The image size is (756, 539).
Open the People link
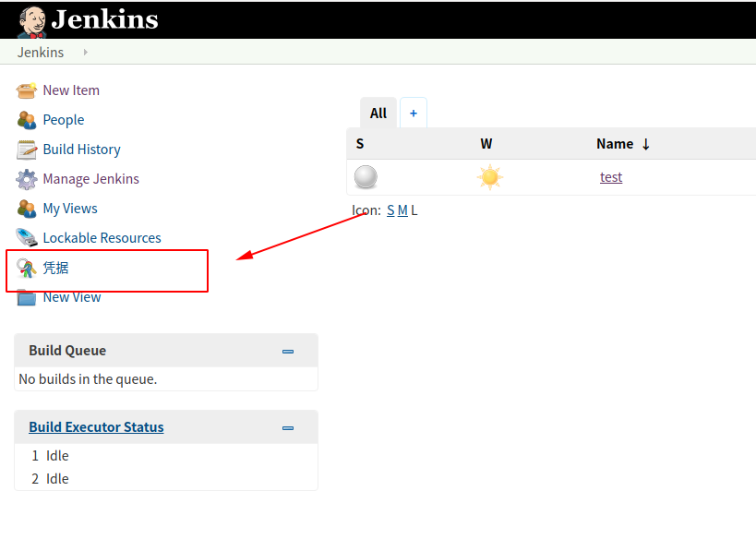point(63,120)
